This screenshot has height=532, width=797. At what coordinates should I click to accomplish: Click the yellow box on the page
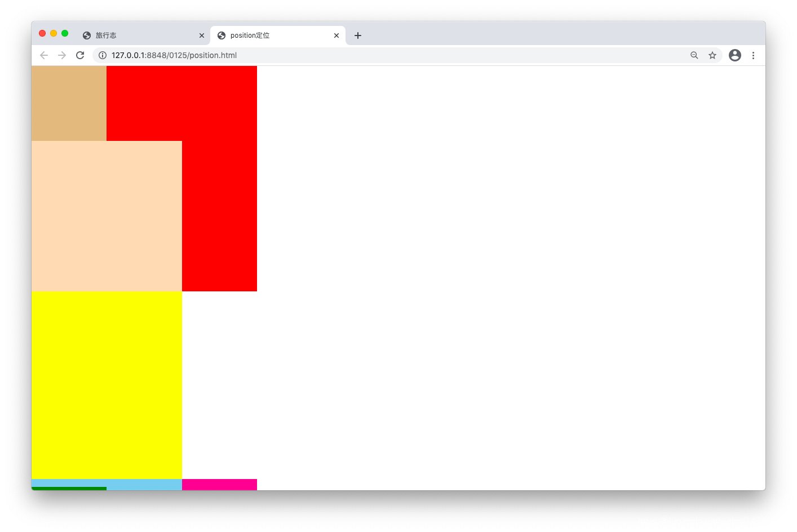107,385
